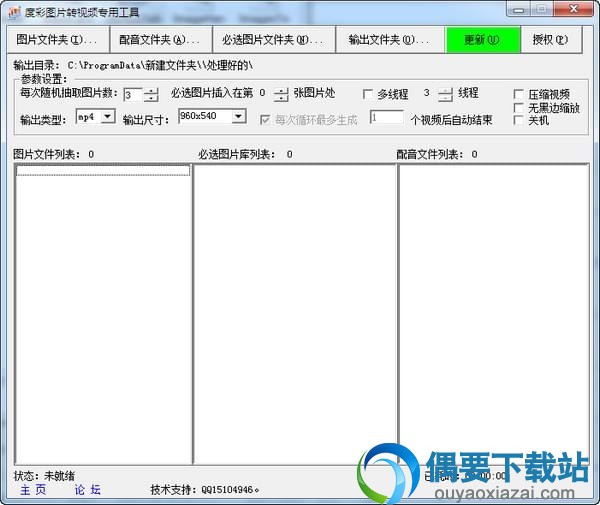Viewport: 600px width, 505px height.
Task: Click the 输出目录 path text
Action: click(x=133, y=65)
